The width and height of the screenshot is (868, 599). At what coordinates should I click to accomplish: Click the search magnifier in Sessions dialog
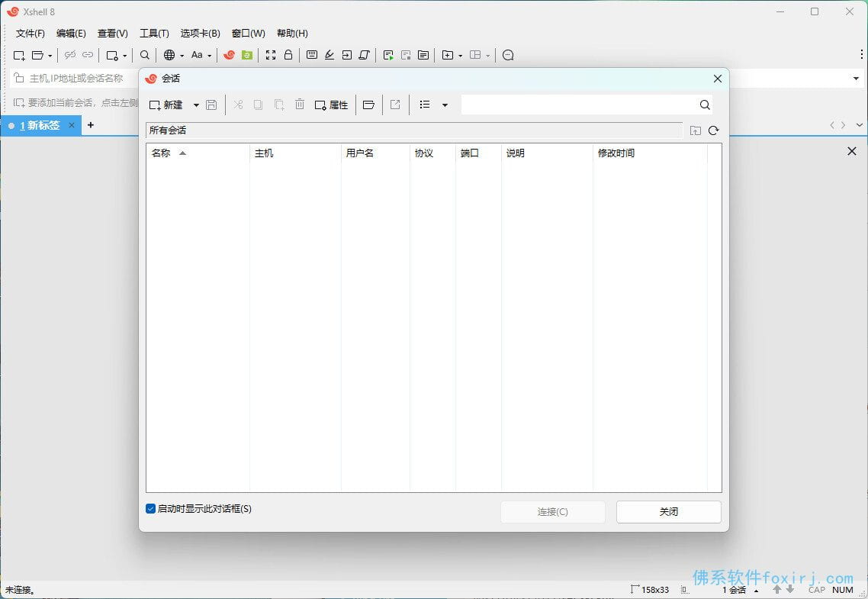(x=705, y=105)
